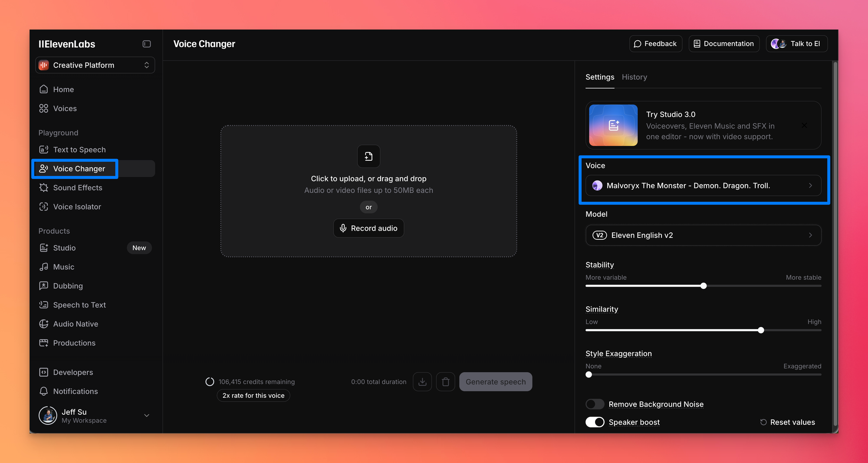Click the Try Studio 3.0 thumbnail

click(613, 125)
